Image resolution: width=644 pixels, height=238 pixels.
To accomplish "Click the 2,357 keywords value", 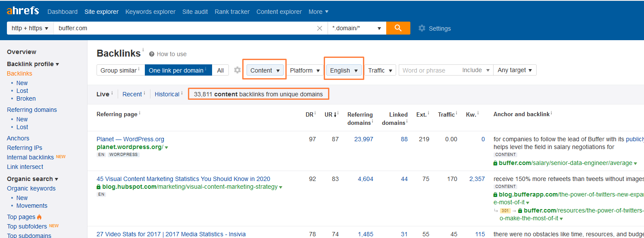I will coord(477,179).
